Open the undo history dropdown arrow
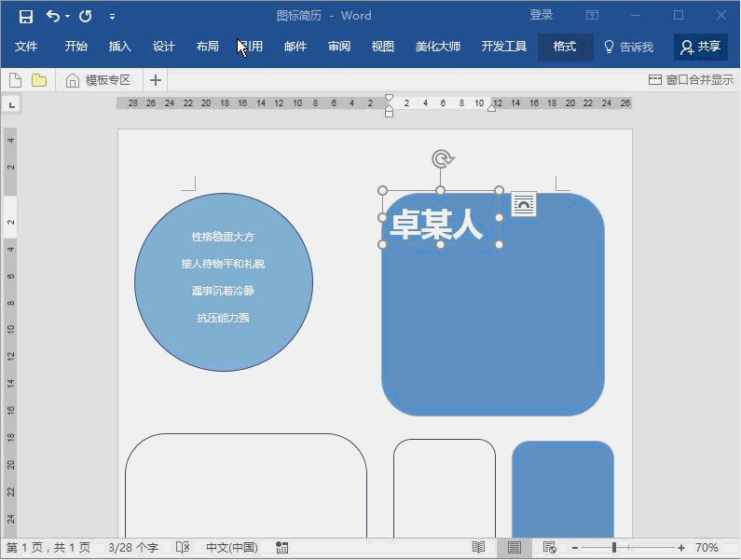Screen dimensions: 741x560 coord(68,17)
